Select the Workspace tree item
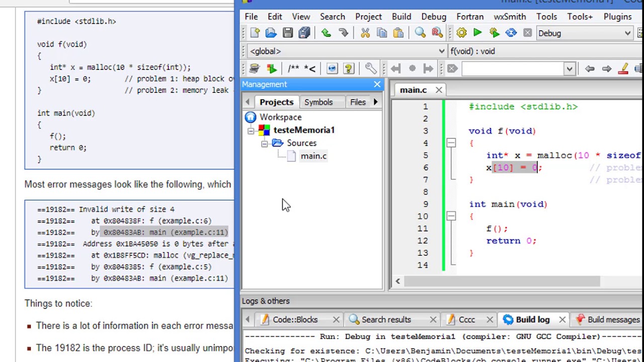 [x=281, y=117]
